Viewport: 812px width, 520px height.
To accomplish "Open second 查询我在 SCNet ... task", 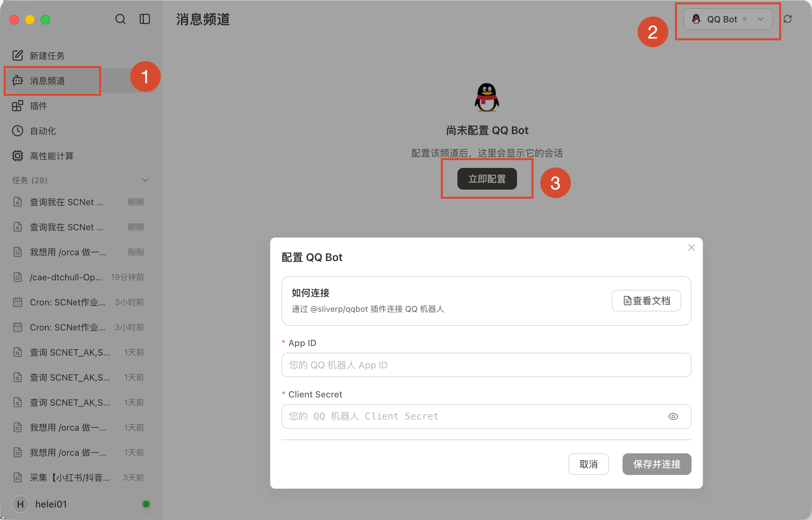I will (81, 227).
